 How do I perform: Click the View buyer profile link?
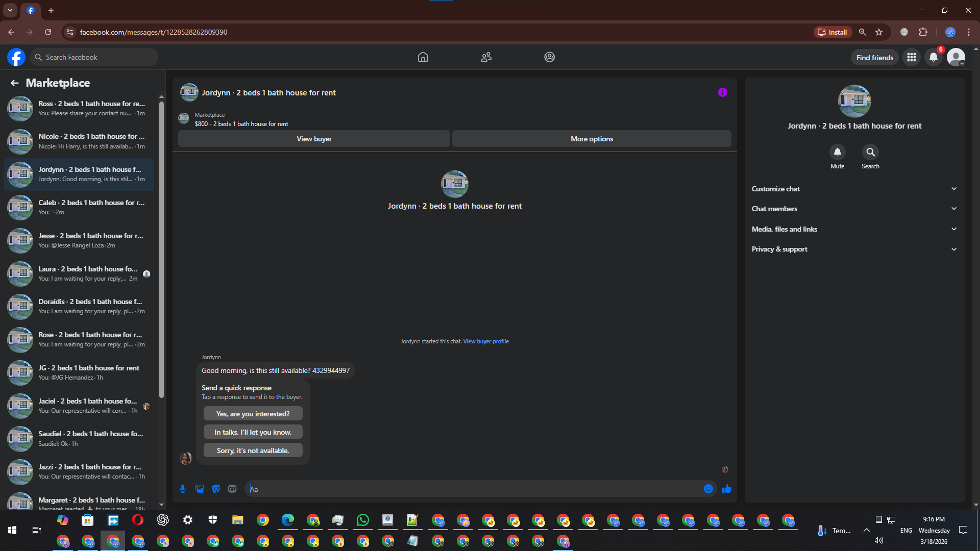tap(485, 341)
